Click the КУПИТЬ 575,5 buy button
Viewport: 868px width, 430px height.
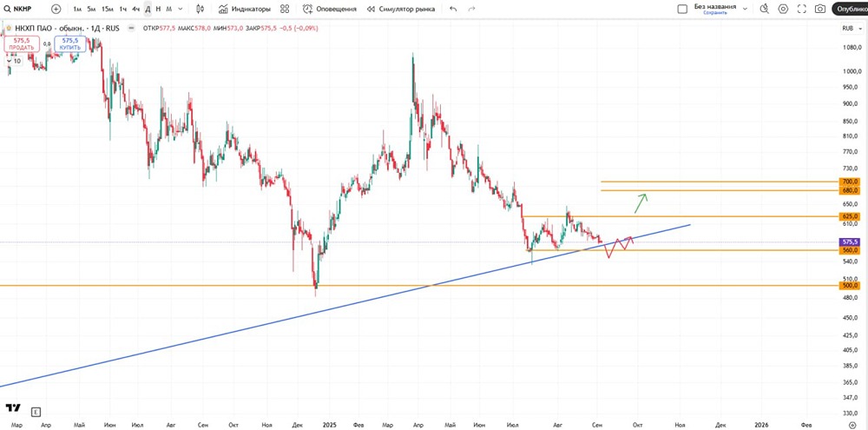[x=70, y=43]
